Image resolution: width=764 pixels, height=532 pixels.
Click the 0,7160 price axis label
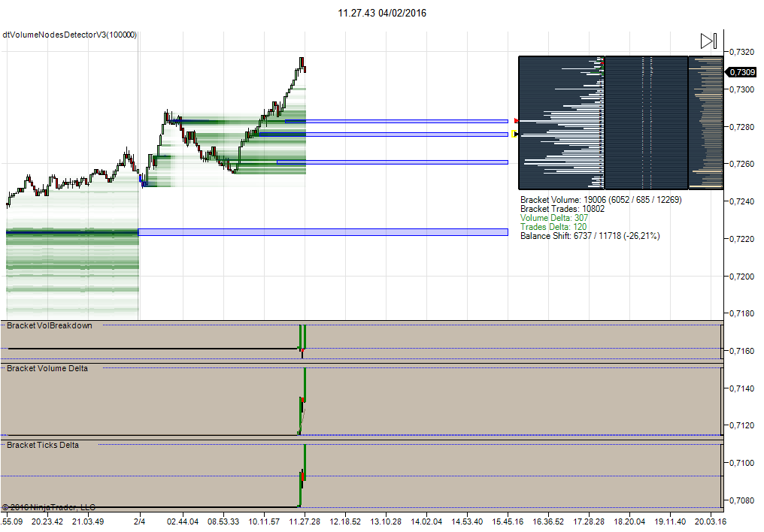tap(742, 351)
